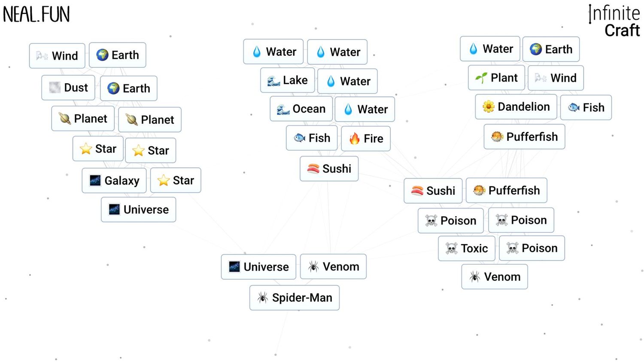Image resolution: width=644 pixels, height=362 pixels.
Task: Click the gray dust icon on Dust tile
Action: coord(55,88)
